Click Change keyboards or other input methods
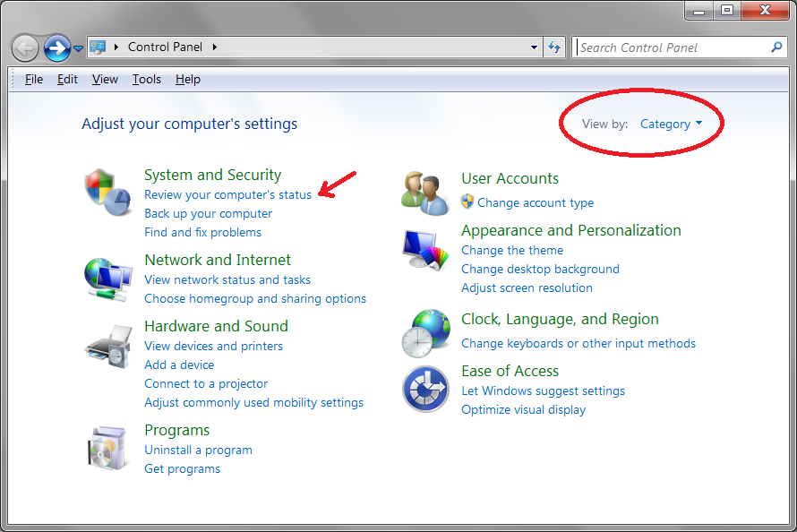The width and height of the screenshot is (797, 532). 578,344
